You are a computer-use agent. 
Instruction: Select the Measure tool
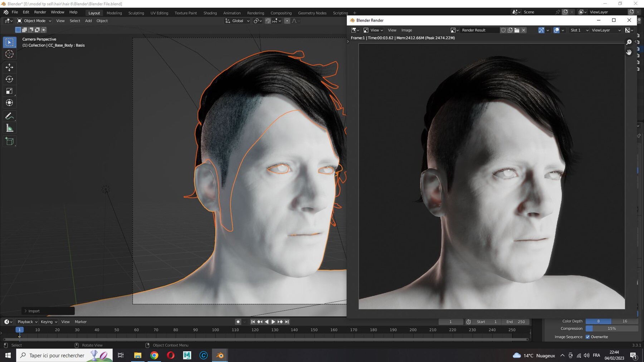pyautogui.click(x=10, y=128)
